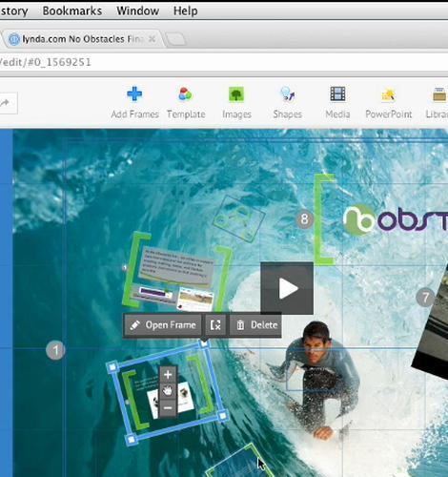Zoom out with the minus control
448x477 pixels.
pyautogui.click(x=168, y=407)
